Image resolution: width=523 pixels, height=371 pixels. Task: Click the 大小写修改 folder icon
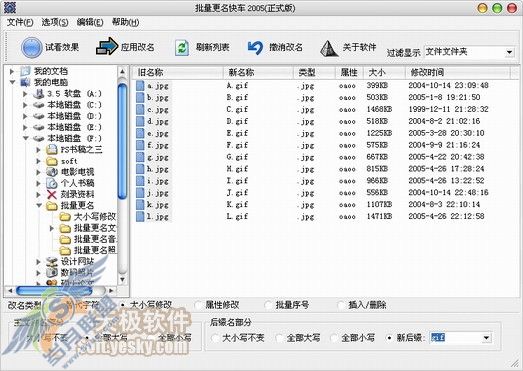(x=65, y=217)
